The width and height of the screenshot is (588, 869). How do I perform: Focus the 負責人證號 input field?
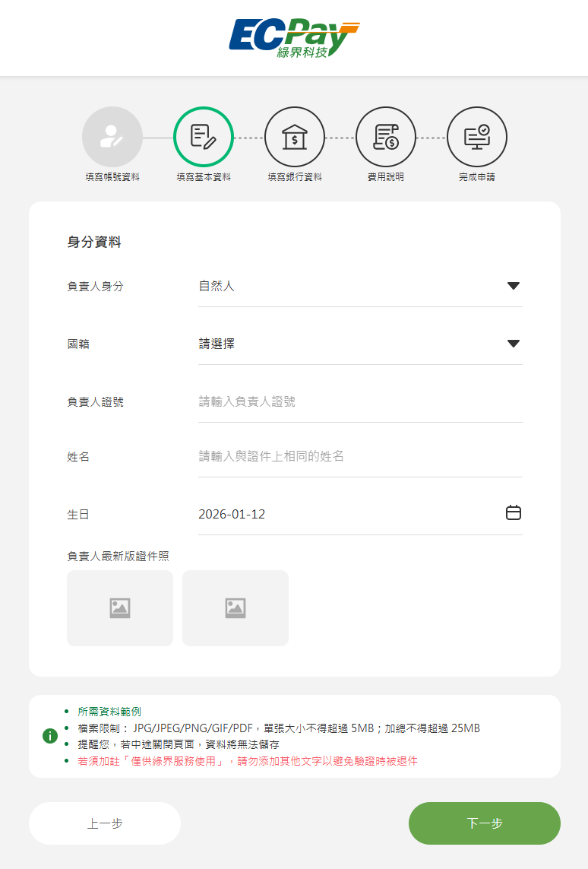coord(360,401)
